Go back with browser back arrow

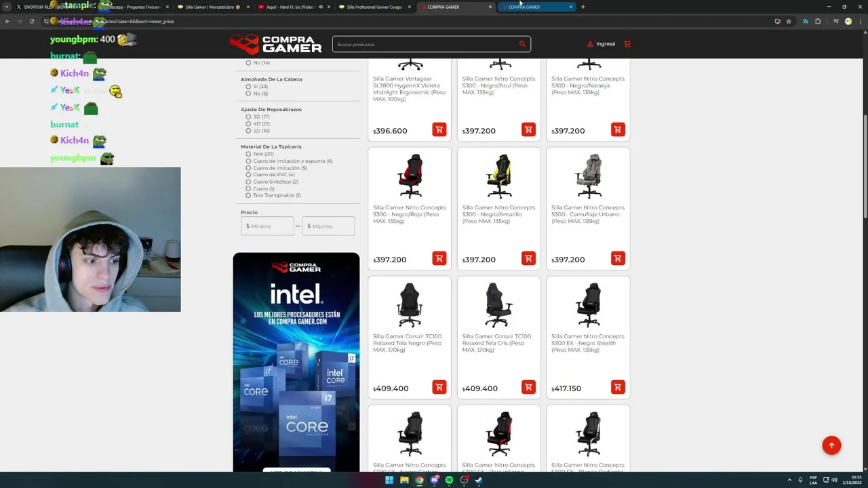[x=7, y=21]
